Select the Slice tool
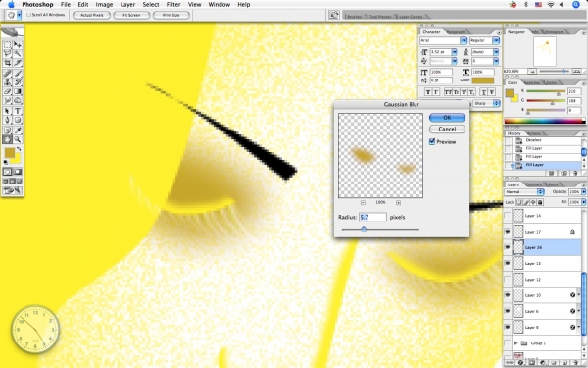 pos(18,63)
